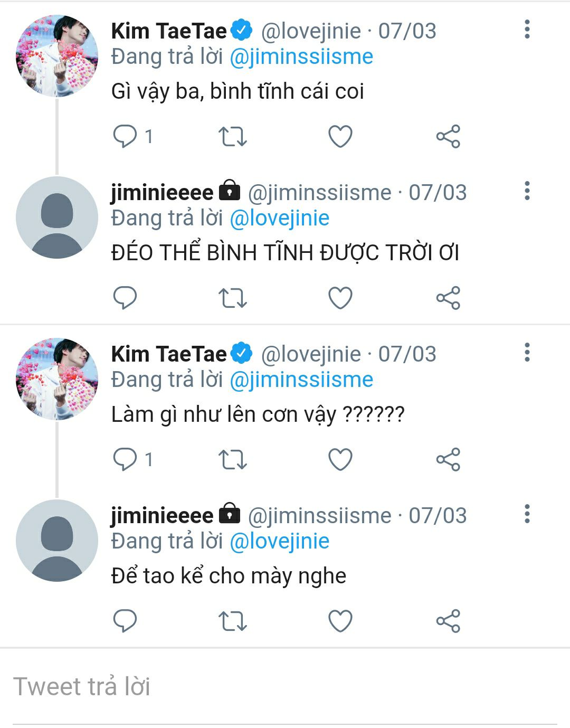The height and width of the screenshot is (728, 570).
Task: Share the "Làm gì như lên cơn" tweet
Action: point(448,459)
